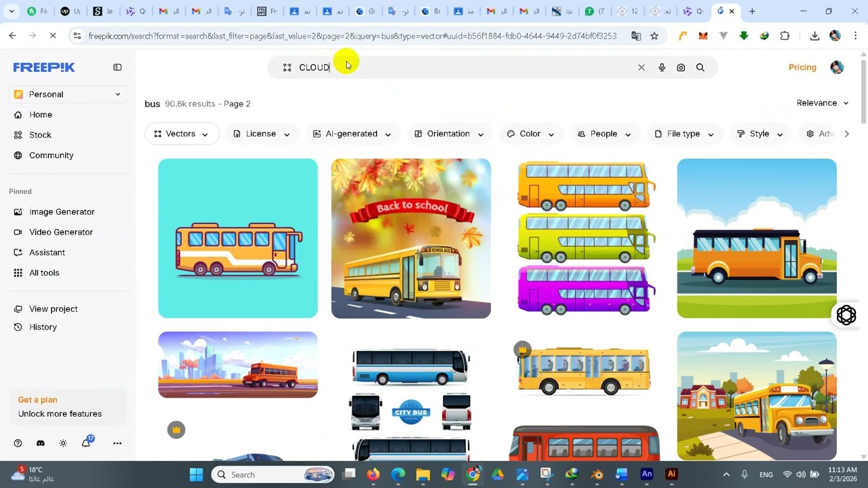Open the File type filter dropdown
Image resolution: width=868 pixels, height=488 pixels.
(684, 134)
